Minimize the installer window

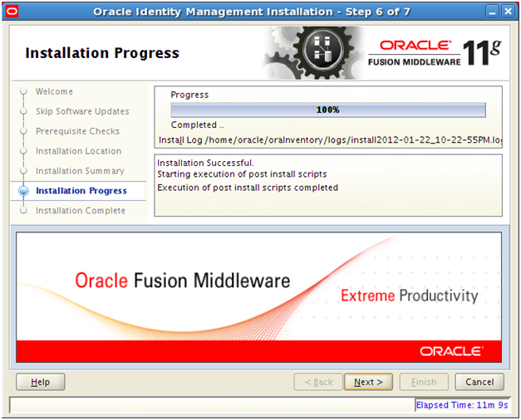493,12
